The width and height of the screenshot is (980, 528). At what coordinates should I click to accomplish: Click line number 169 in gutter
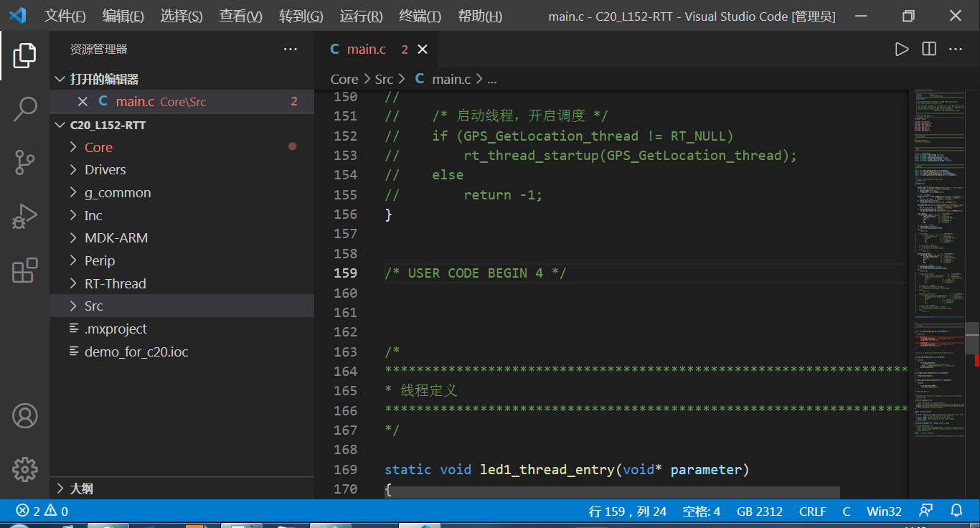tap(345, 469)
